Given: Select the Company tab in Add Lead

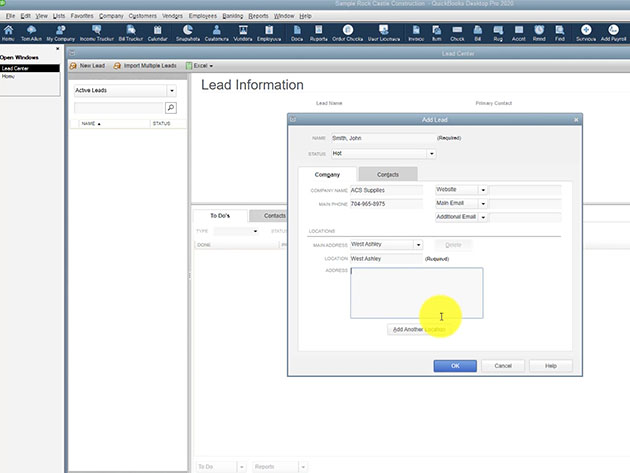Looking at the screenshot, I should click(327, 174).
